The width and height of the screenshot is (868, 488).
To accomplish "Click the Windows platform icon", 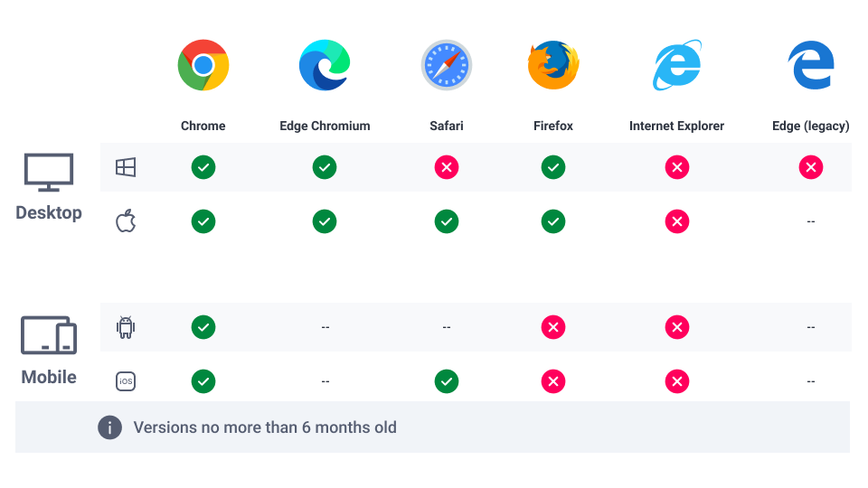I will click(126, 167).
